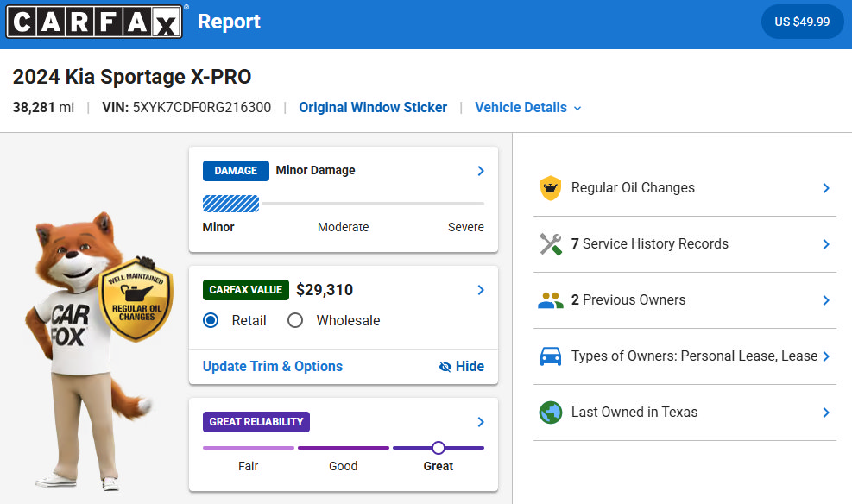Click the globe icon for Last Owned
The height and width of the screenshot is (504, 852).
(x=551, y=413)
